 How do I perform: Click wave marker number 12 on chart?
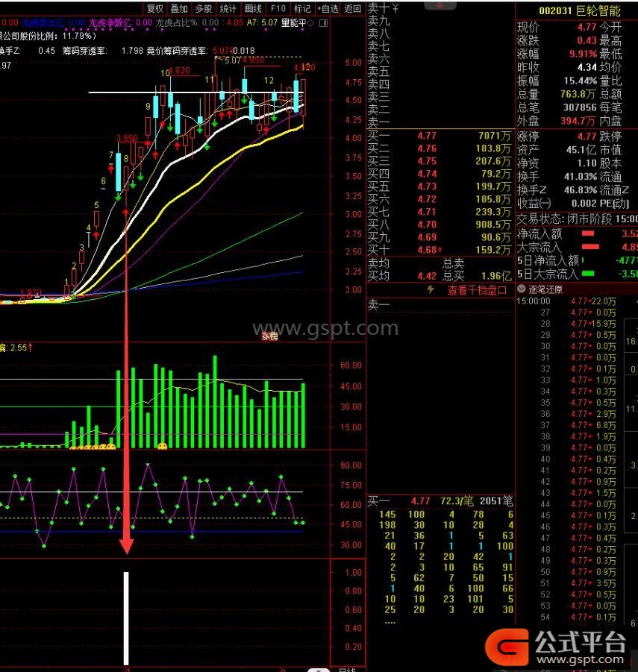point(269,80)
